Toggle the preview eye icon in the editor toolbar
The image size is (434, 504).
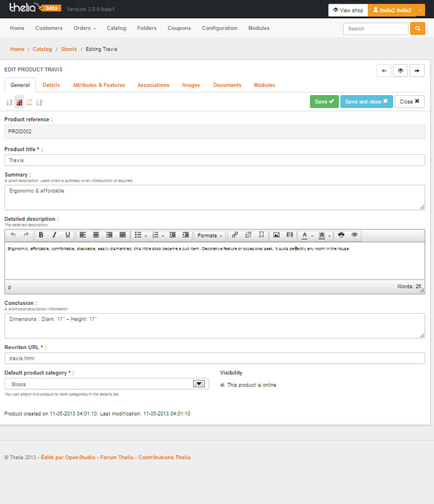coord(355,235)
